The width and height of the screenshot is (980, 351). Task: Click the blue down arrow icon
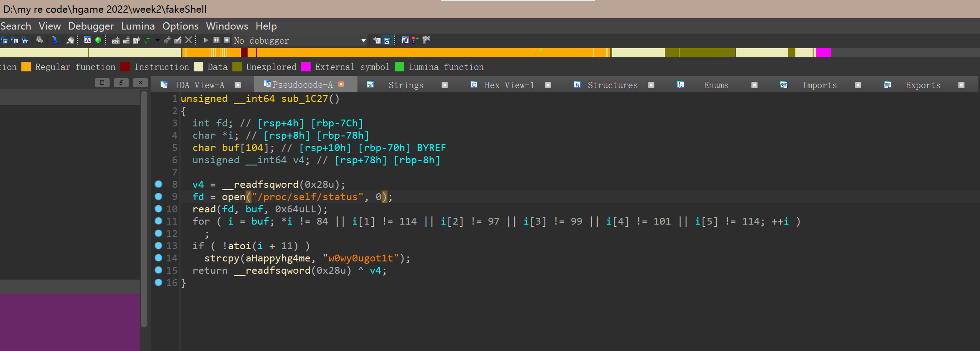click(x=55, y=40)
